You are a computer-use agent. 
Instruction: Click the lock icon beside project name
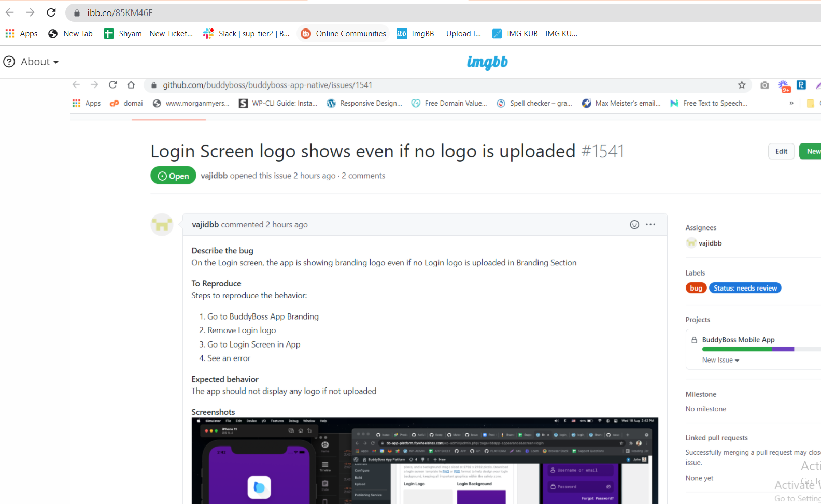(x=694, y=340)
